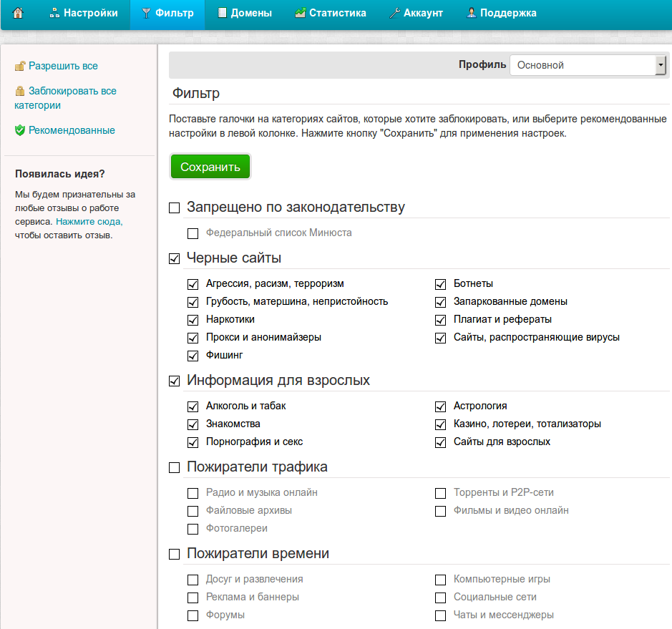The height and width of the screenshot is (629, 672).
Task: Toggle the Черные сайты group checkbox
Action: click(174, 258)
